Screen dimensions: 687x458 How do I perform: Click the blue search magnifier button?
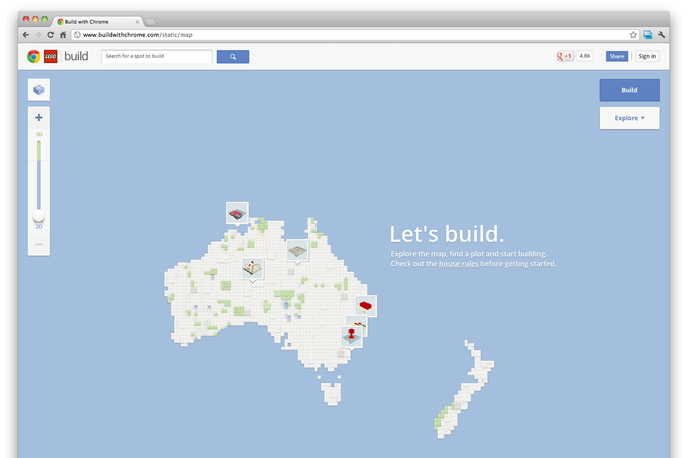(232, 57)
